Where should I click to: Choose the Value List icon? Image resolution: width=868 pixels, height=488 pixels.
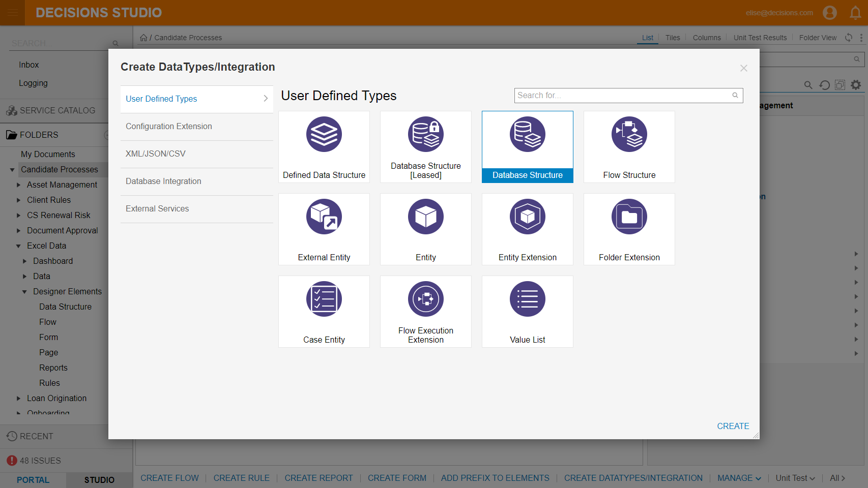(528, 299)
